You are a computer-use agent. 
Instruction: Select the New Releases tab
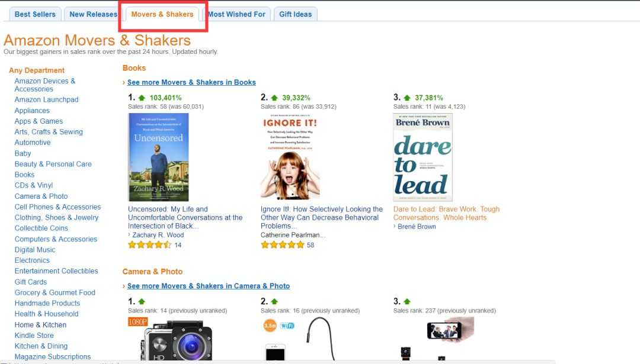point(93,14)
